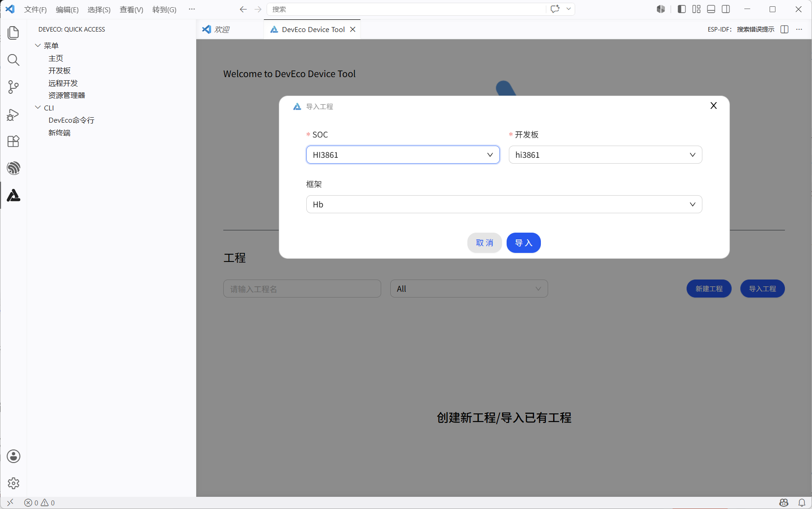Open the notifications bell
The image size is (812, 509).
802,503
